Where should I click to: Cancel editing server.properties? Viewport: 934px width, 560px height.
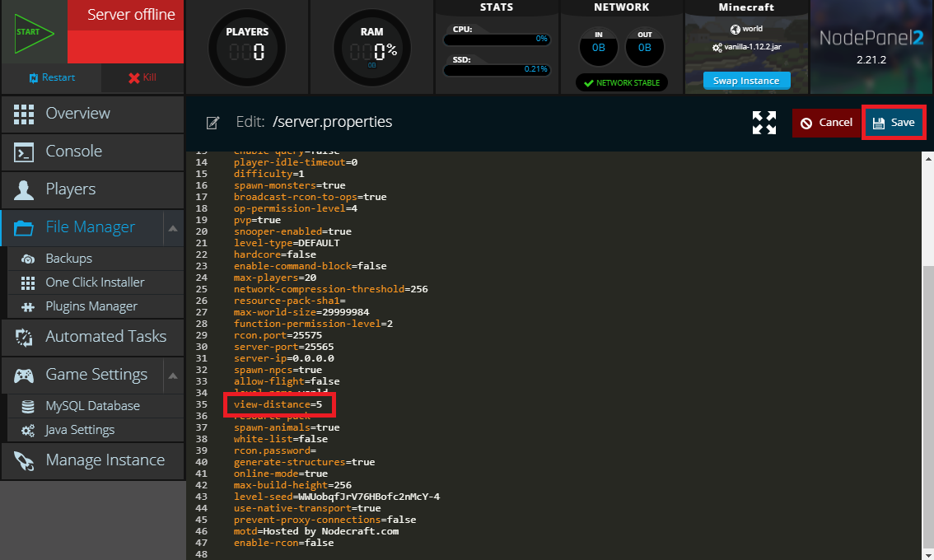pos(826,122)
